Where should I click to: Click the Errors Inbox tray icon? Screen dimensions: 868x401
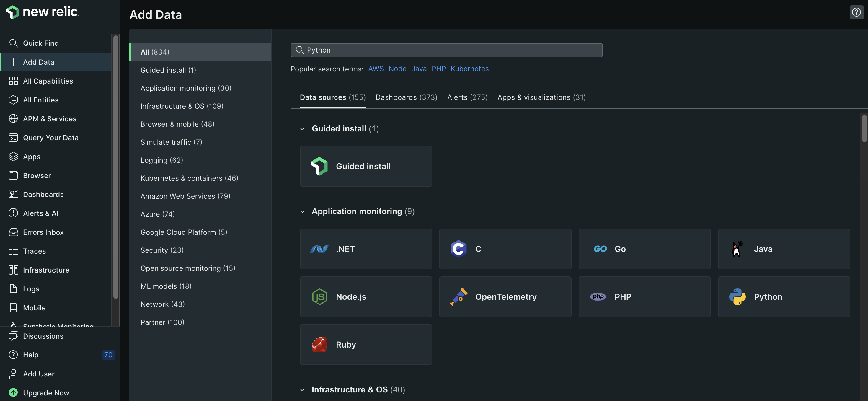tap(13, 232)
